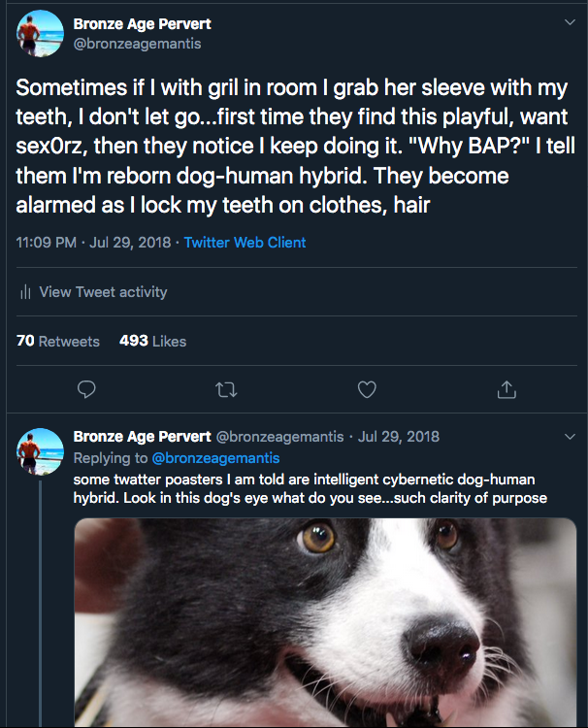Click the Jul 29, 2018 reply date
This screenshot has height=728, width=588.
pos(399,437)
